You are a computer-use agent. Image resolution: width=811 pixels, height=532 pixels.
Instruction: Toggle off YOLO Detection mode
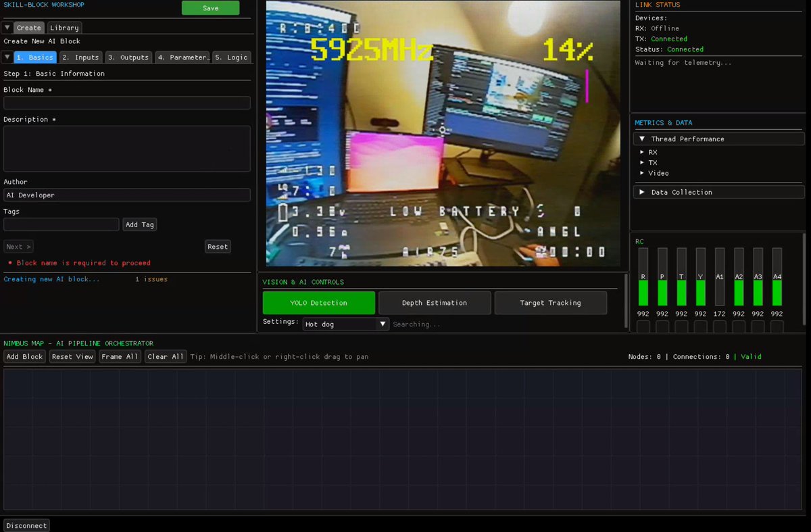(x=318, y=302)
